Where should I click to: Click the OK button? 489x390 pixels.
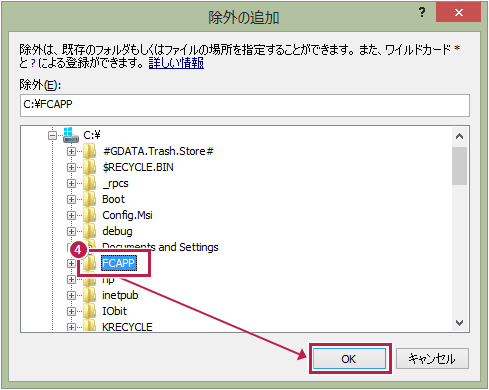pos(349,359)
